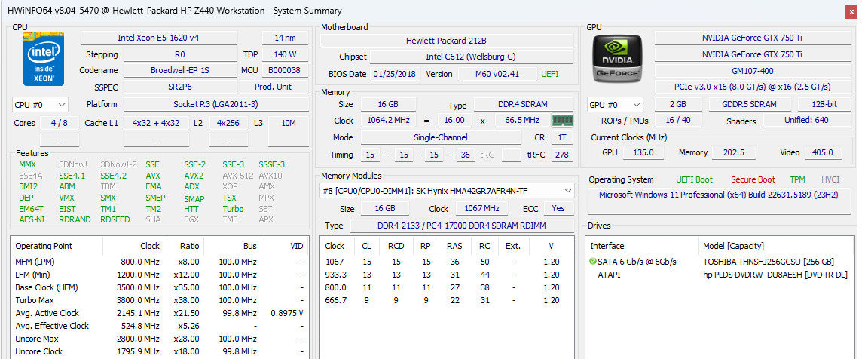Screen dimensions: 868x359
Task: Click the 01/25/2018 BIOS date value
Action: (395, 74)
